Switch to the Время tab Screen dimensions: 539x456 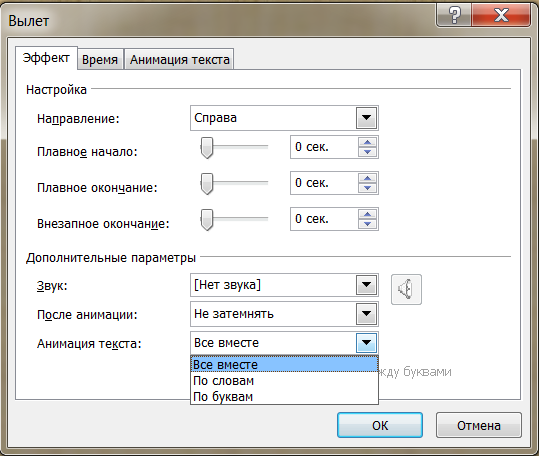click(x=100, y=59)
